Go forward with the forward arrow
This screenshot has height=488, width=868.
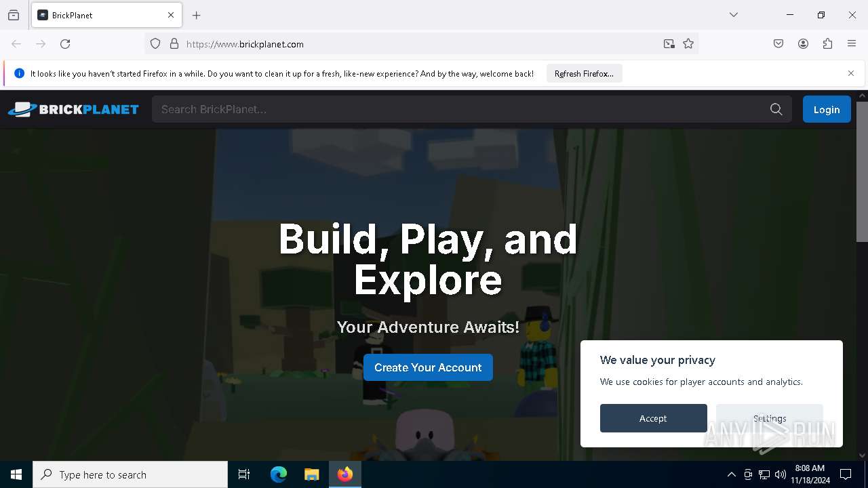pyautogui.click(x=41, y=44)
